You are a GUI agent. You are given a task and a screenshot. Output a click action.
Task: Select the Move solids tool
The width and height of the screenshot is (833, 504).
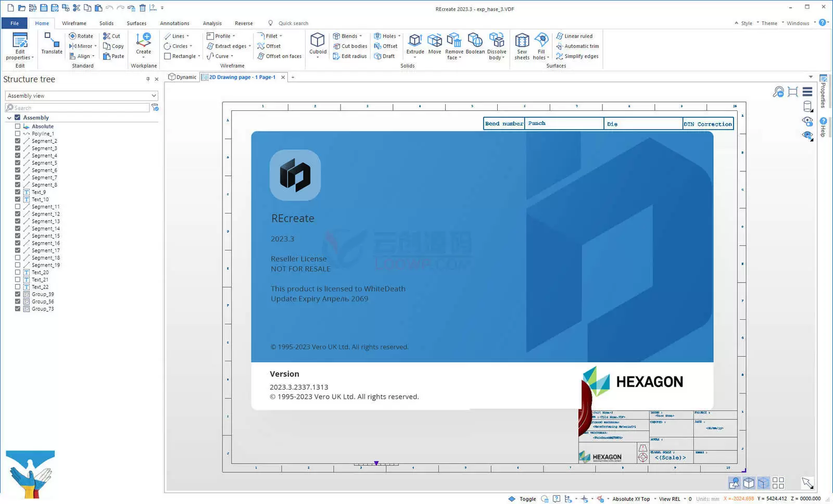435,44
